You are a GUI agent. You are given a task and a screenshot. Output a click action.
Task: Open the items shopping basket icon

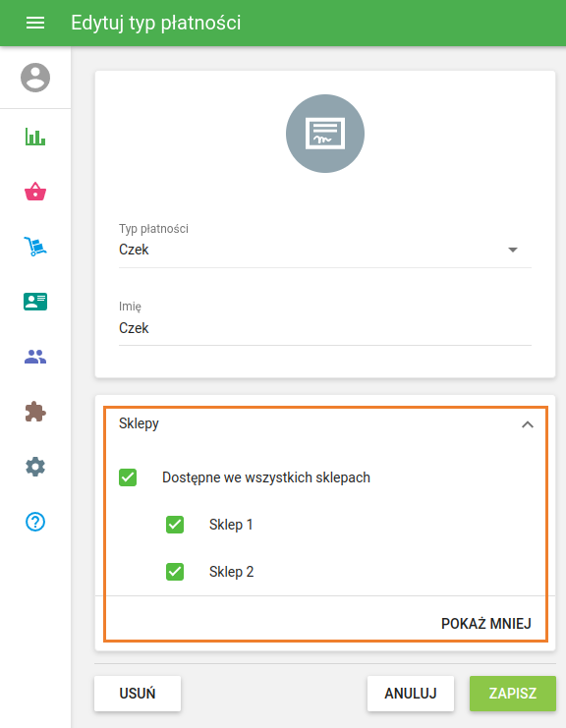35,192
